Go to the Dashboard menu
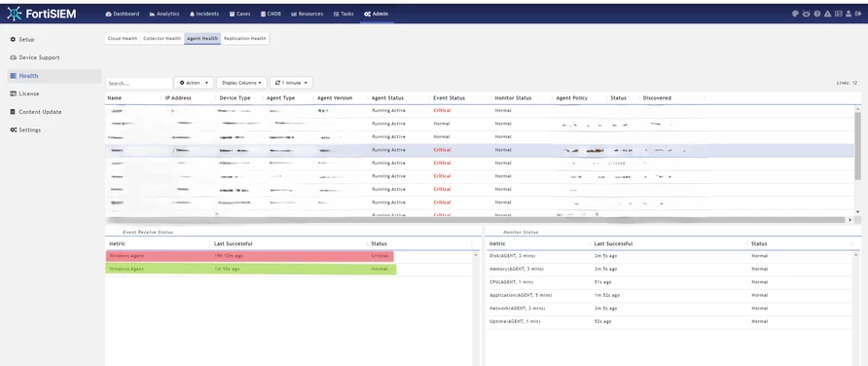The width and height of the screenshot is (868, 366). 123,14
